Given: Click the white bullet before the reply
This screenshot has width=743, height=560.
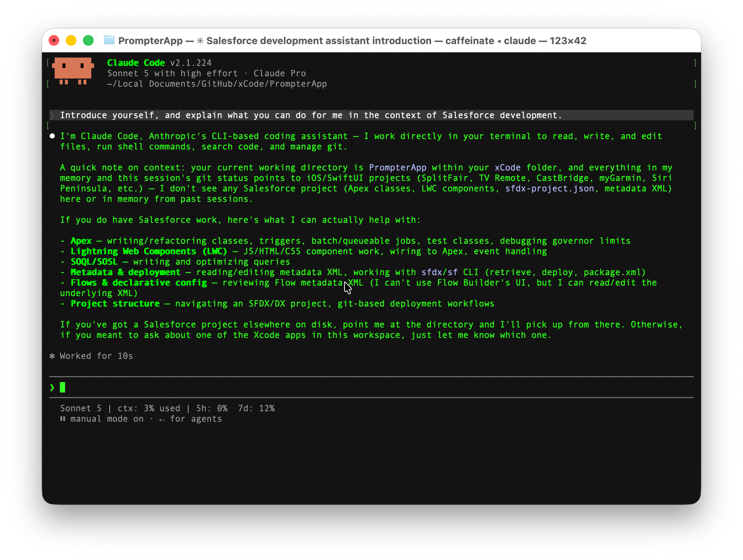Looking at the screenshot, I should click(52, 136).
